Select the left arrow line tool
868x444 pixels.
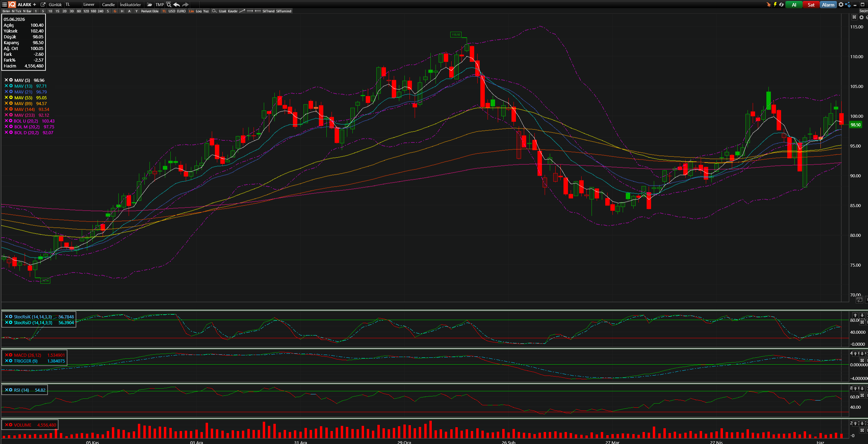258,11
